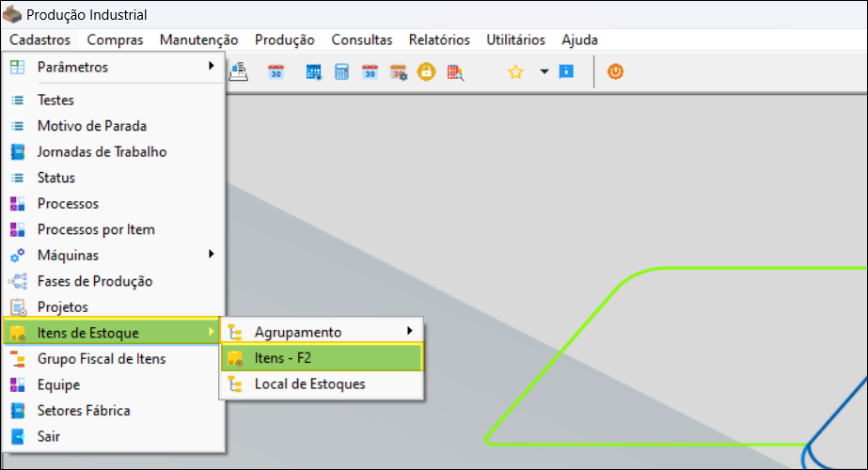Click the orange padlock toolbar icon

426,72
